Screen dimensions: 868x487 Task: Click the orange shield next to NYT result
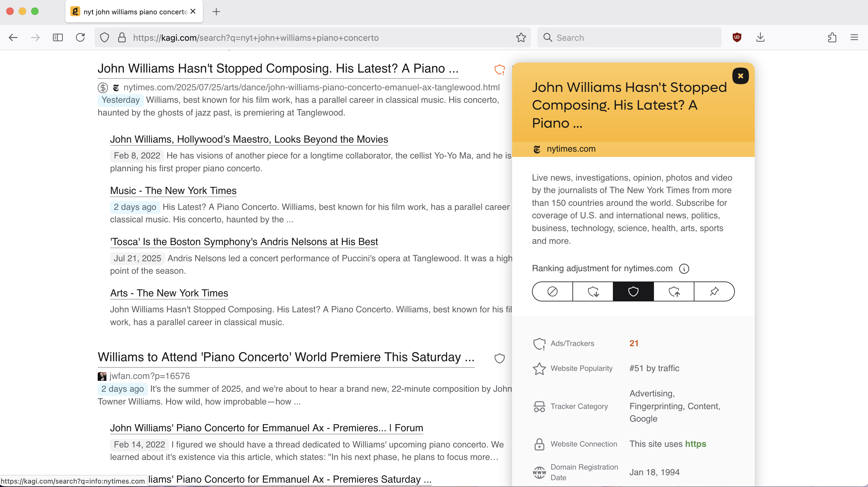coord(499,69)
